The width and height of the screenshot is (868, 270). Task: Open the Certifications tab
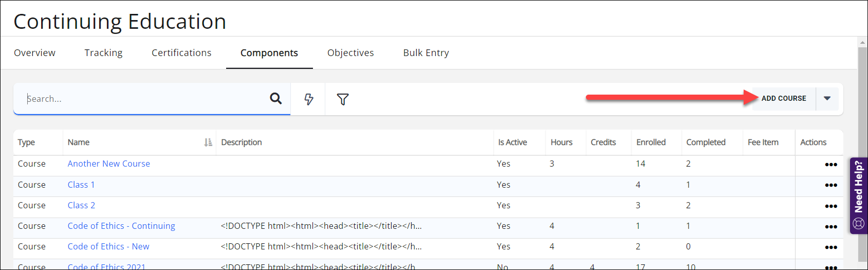click(x=181, y=53)
